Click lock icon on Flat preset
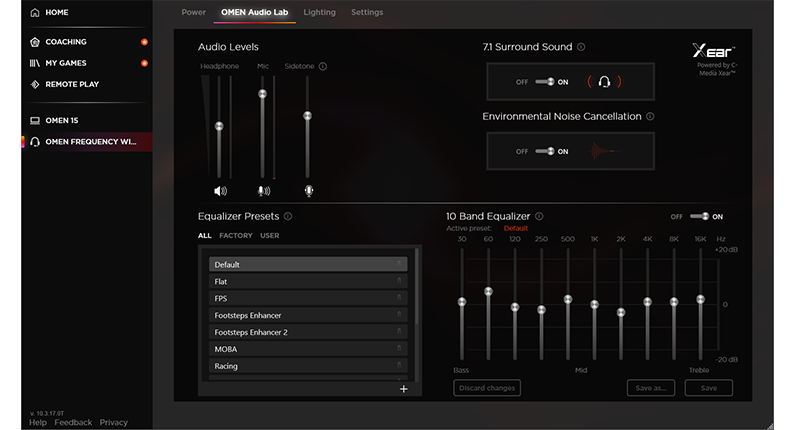 click(x=399, y=281)
